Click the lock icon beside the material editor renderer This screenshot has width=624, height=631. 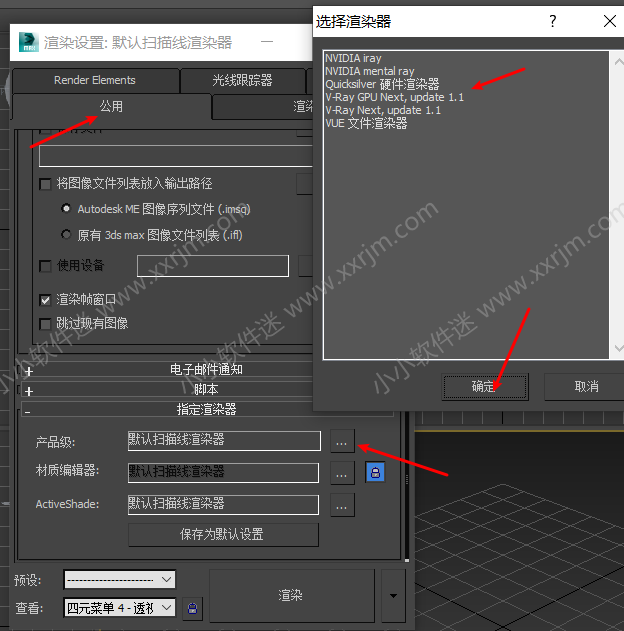click(375, 473)
